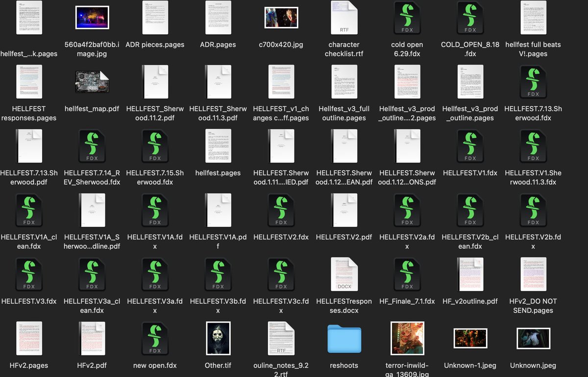588x377 pixels.
Task: Select the HF_v2outline.pdf icon
Action: tap(470, 274)
